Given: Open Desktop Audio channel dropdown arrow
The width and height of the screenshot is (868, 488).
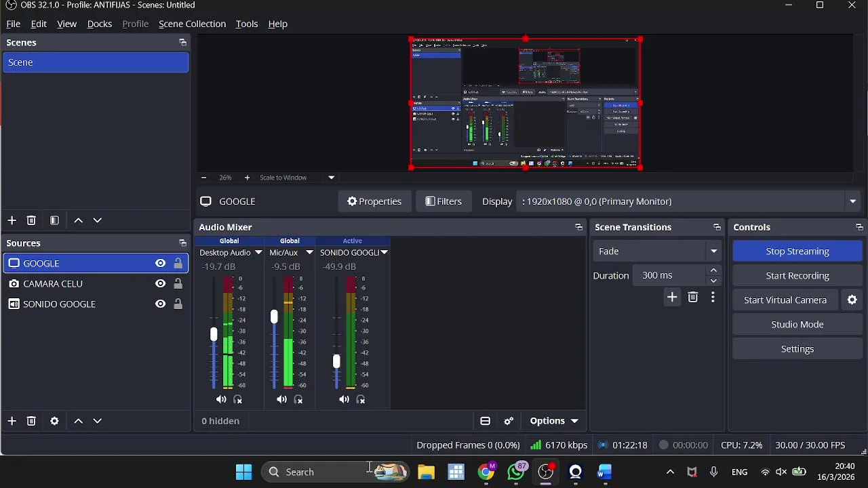Looking at the screenshot, I should (x=258, y=253).
